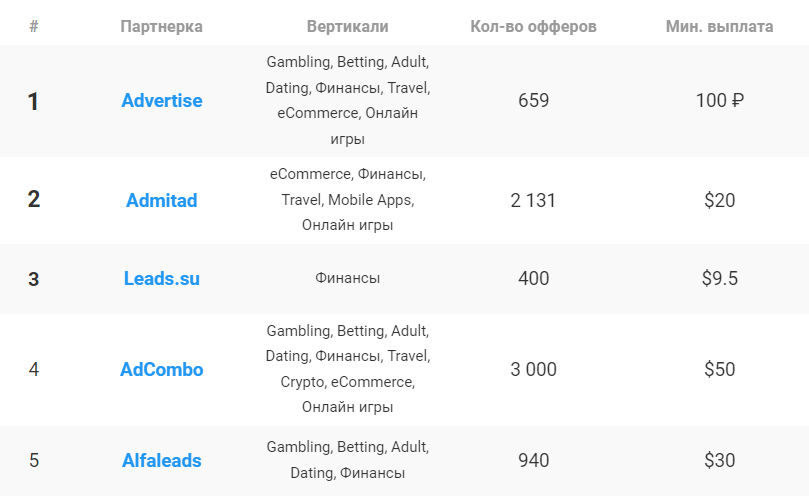Click the 2 131 offers count
809x498 pixels.
(x=533, y=200)
